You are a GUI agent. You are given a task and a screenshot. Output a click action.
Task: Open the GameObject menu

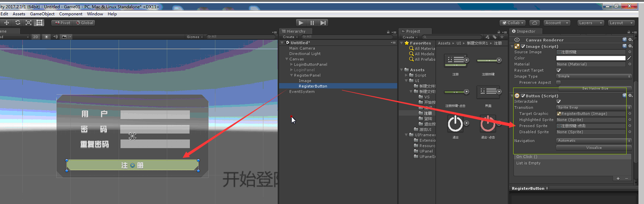42,14
